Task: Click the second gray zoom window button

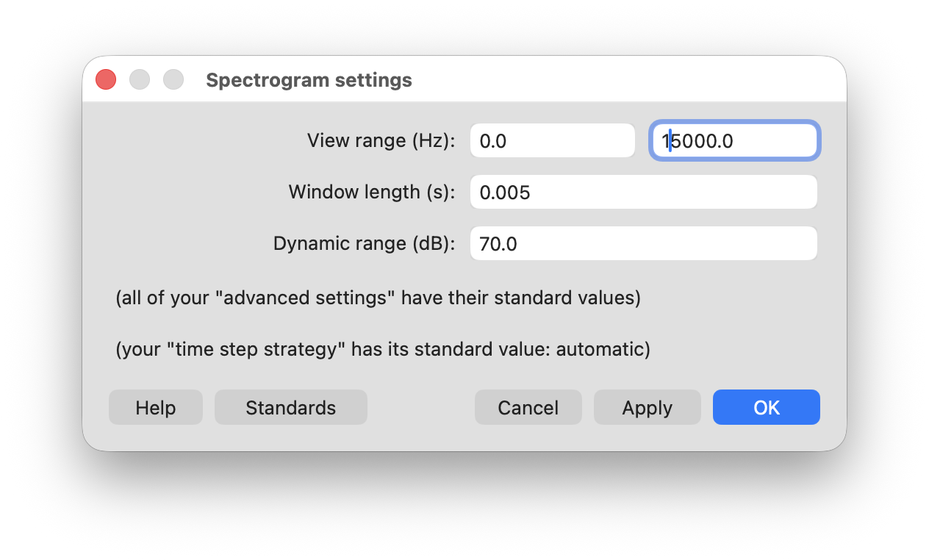Action: click(x=173, y=79)
